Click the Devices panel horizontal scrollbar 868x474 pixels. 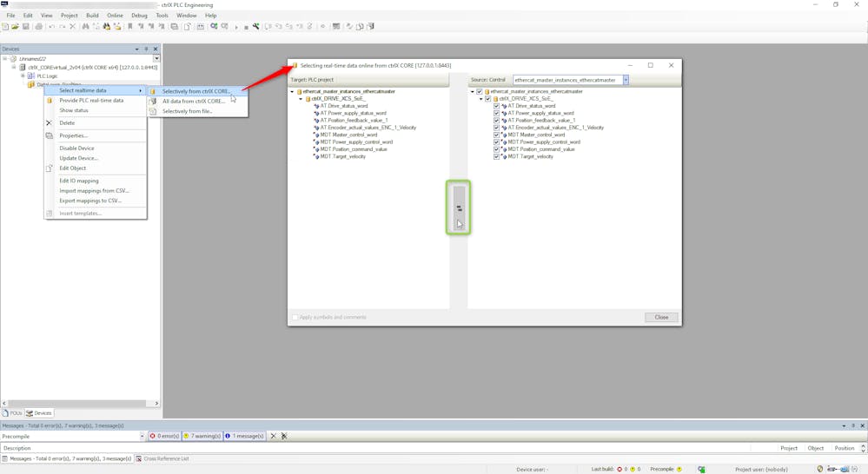(x=81, y=403)
